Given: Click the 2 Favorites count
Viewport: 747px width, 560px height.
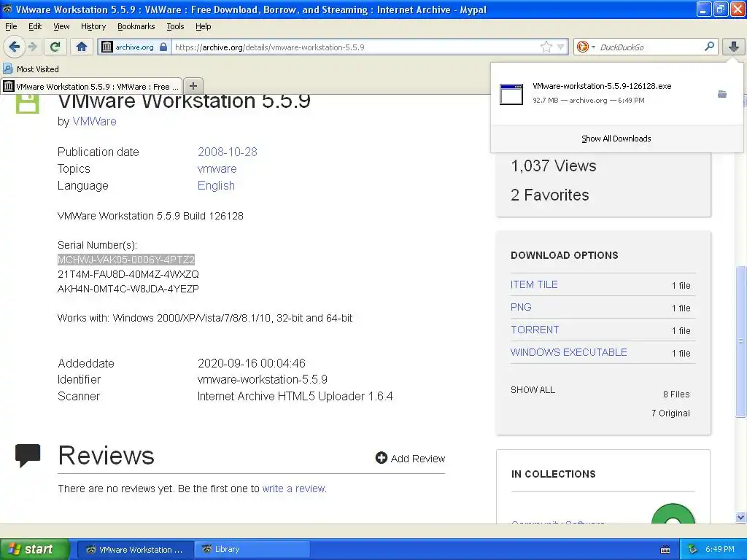Looking at the screenshot, I should pos(550,195).
